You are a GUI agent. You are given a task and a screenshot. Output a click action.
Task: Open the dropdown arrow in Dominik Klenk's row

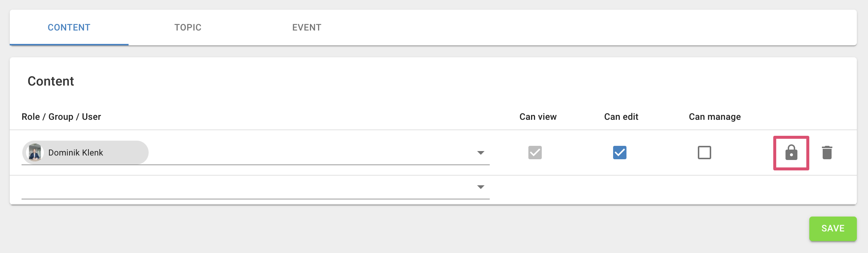coord(480,153)
